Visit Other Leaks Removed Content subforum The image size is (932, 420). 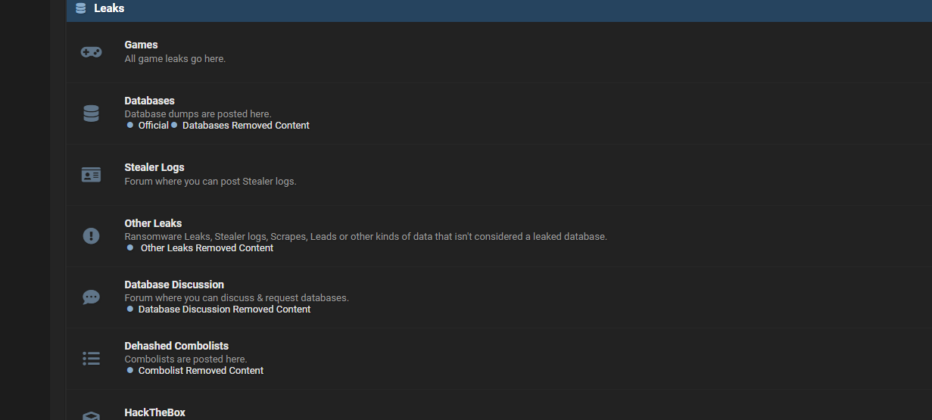pos(206,248)
